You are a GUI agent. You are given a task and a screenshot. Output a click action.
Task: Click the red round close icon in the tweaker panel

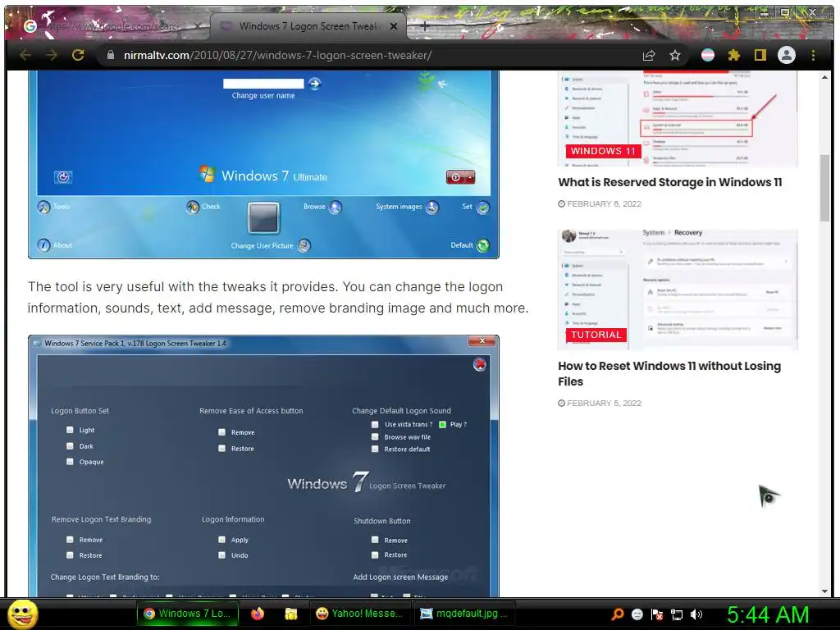pos(480,364)
